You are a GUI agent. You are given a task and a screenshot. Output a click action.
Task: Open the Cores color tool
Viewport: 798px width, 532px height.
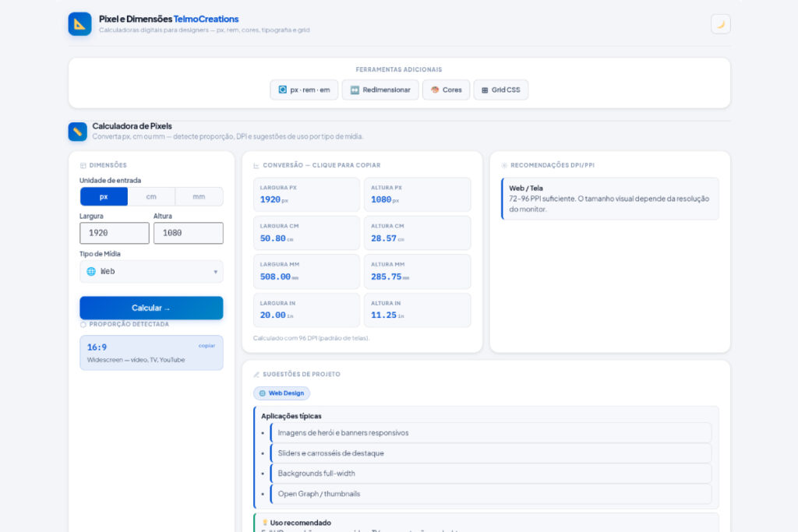pos(446,90)
